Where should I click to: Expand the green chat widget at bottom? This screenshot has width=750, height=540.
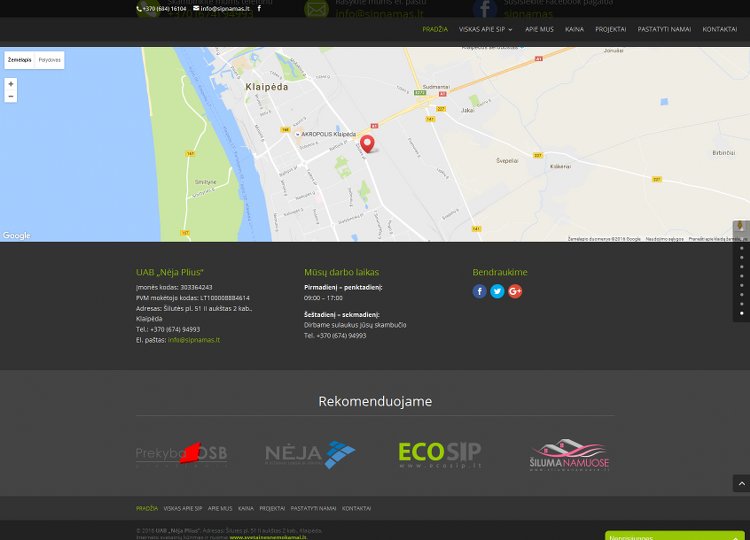click(x=675, y=536)
